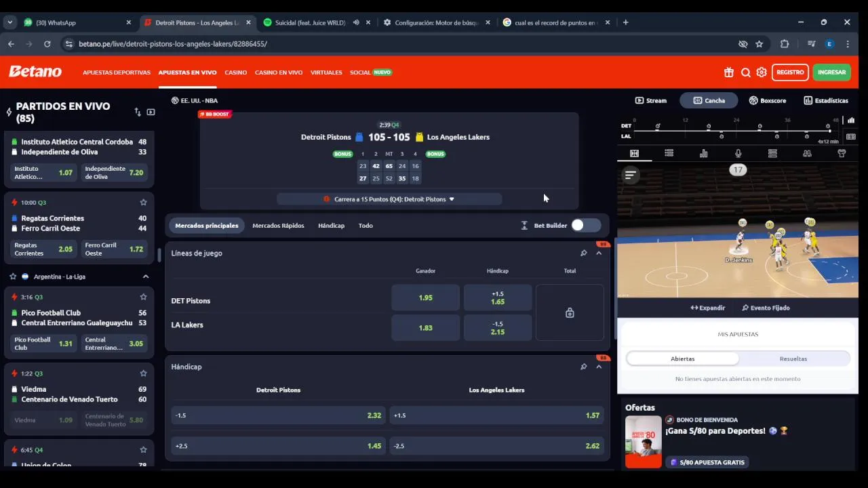Pick Ferro Carril Oeste odds 1.72
The width and height of the screenshot is (868, 488).
pyautogui.click(x=114, y=249)
